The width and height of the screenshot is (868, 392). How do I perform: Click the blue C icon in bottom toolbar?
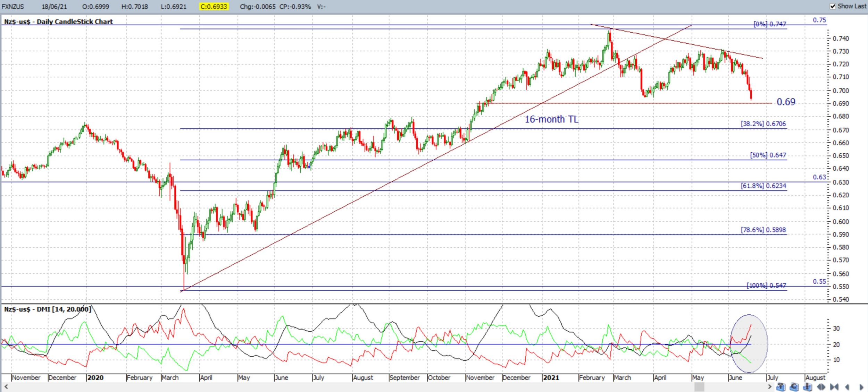pyautogui.click(x=794, y=387)
